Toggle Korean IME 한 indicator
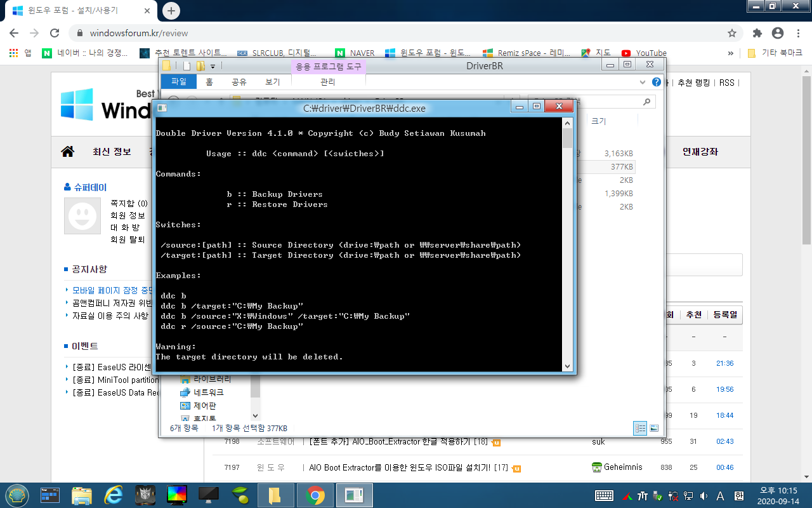This screenshot has height=508, width=812. [739, 495]
